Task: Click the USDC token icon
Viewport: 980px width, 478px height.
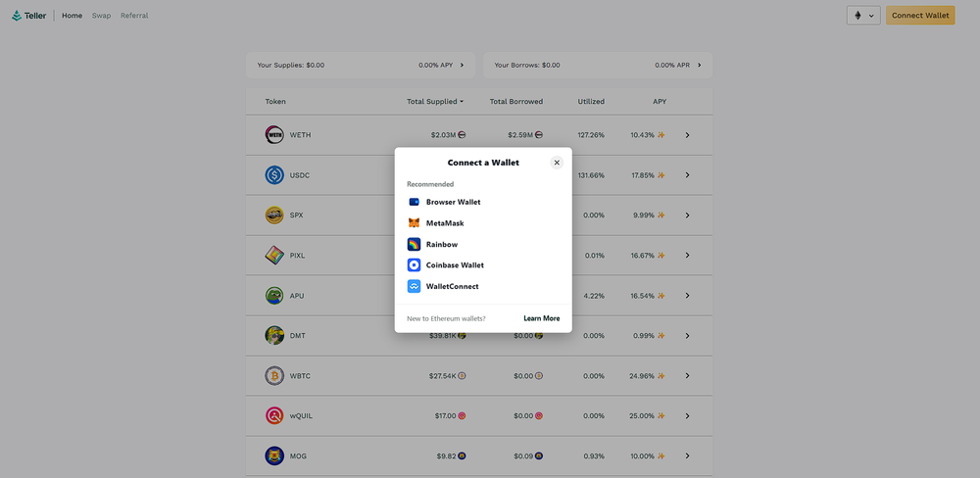Action: (x=274, y=175)
